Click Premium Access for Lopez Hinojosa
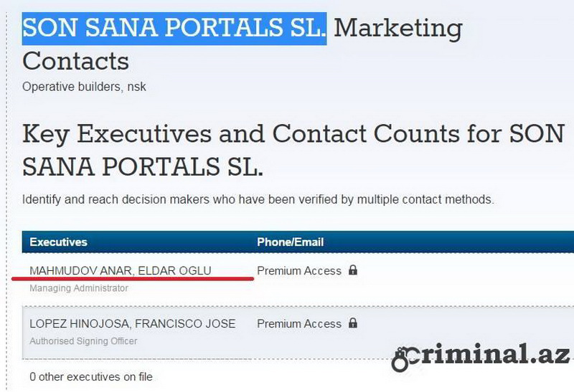Image resolution: width=574 pixels, height=392 pixels. pyautogui.click(x=299, y=324)
